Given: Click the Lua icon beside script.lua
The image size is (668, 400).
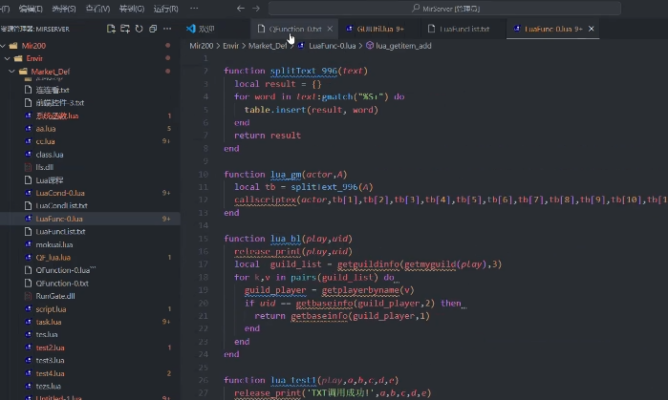Looking at the screenshot, I should click(27, 309).
